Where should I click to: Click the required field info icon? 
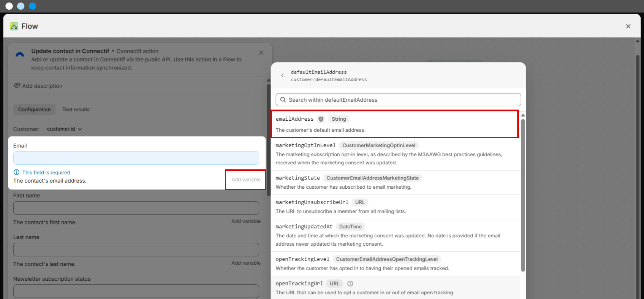pos(16,172)
